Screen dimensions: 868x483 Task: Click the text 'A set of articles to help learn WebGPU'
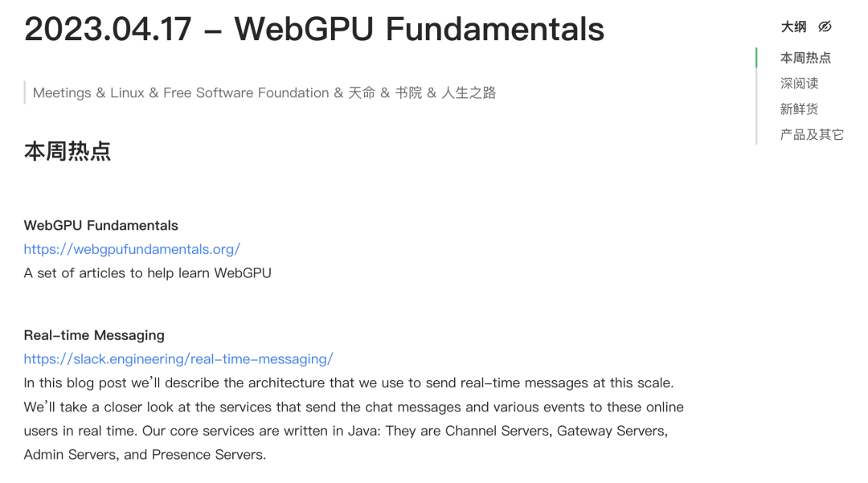tap(147, 273)
